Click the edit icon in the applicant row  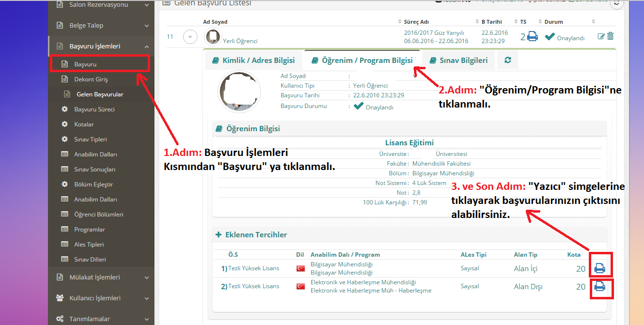(x=601, y=36)
